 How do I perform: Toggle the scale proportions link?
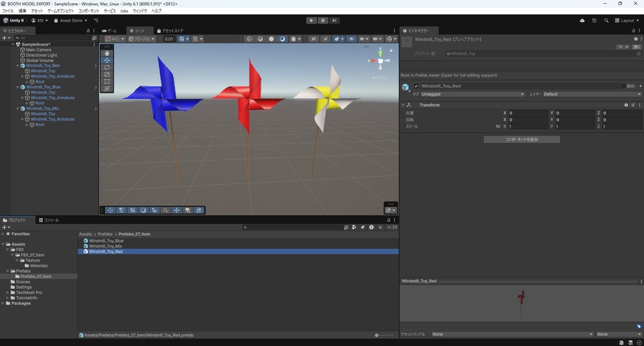497,126
